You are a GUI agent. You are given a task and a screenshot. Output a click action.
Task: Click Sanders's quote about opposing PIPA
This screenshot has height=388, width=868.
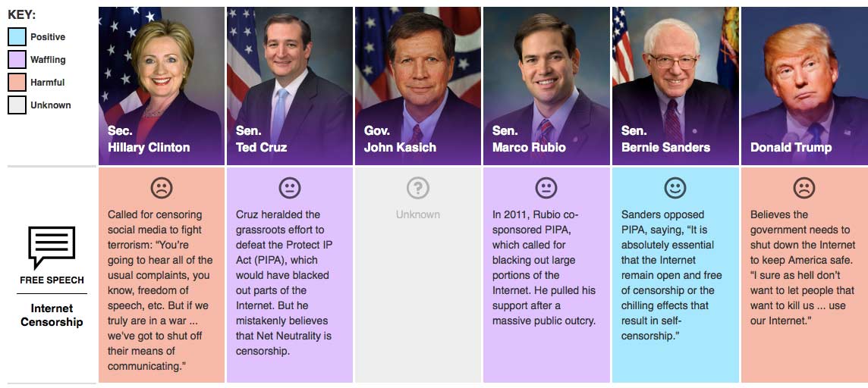pyautogui.click(x=671, y=275)
